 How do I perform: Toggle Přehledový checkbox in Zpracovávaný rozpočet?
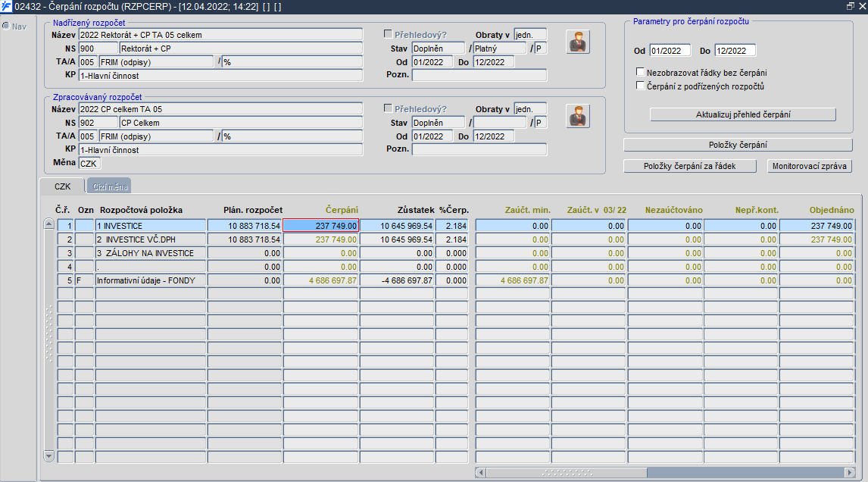click(388, 108)
